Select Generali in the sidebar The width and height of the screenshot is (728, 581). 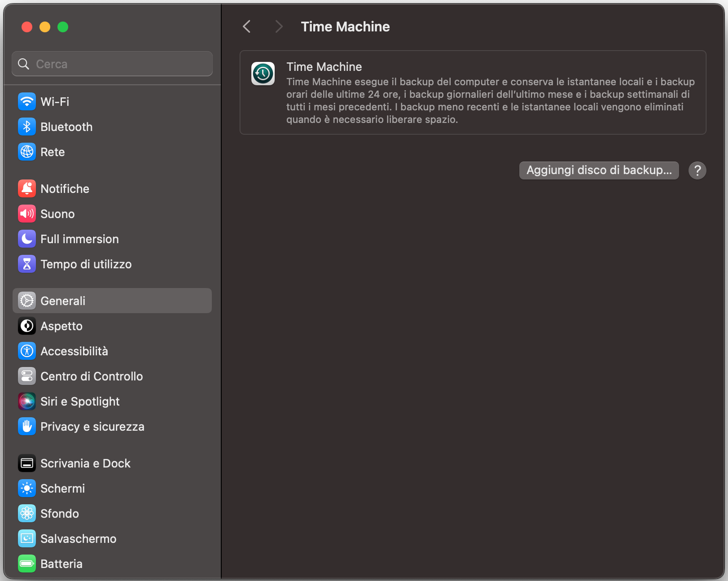click(63, 301)
